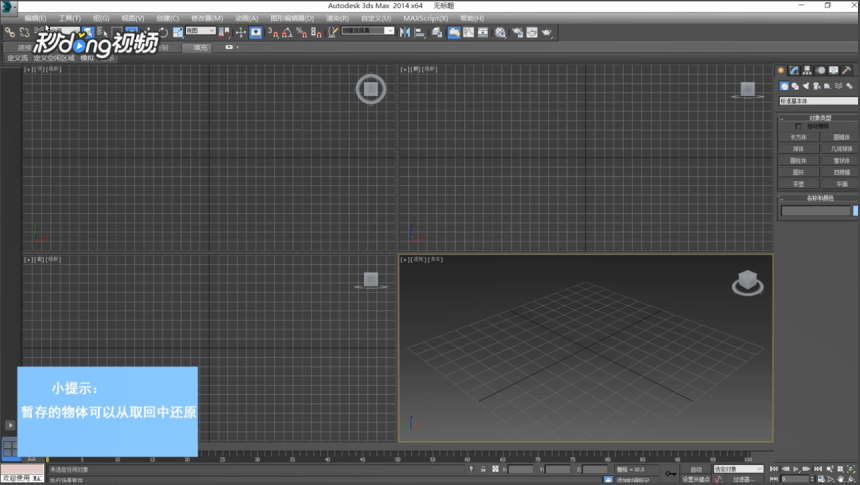Open the 修改器(M) menu
Image resolution: width=860 pixels, height=485 pixels.
207,18
